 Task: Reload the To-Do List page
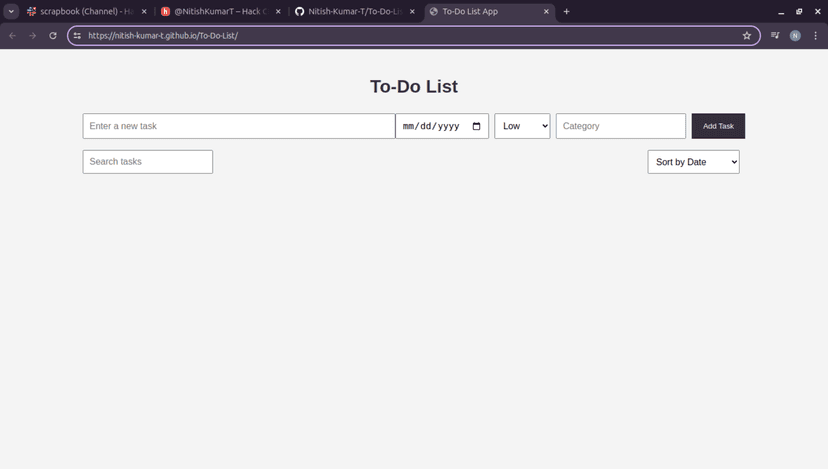[53, 35]
